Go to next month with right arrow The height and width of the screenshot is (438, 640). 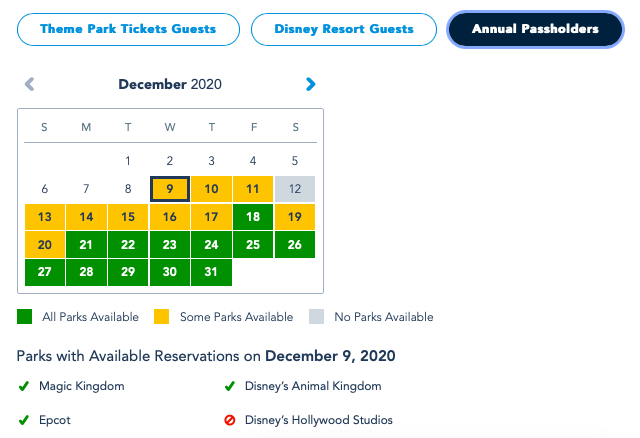pyautogui.click(x=311, y=85)
